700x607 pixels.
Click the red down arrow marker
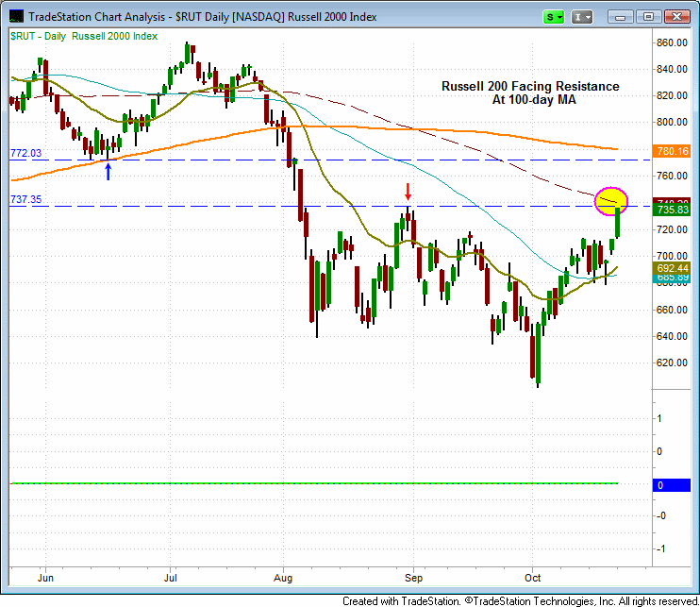(408, 190)
